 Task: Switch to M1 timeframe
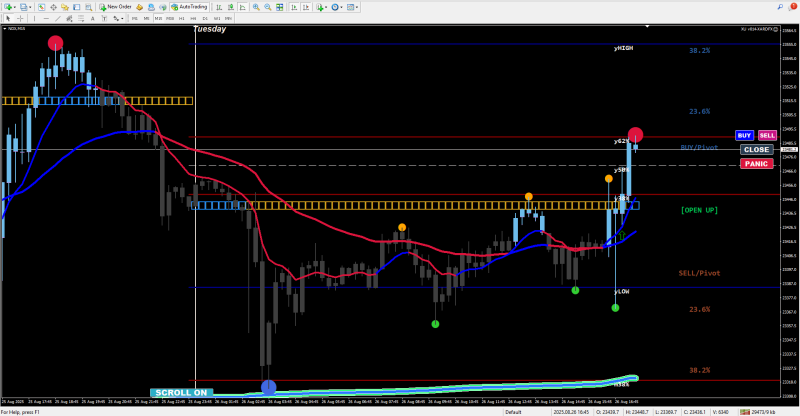coord(135,18)
